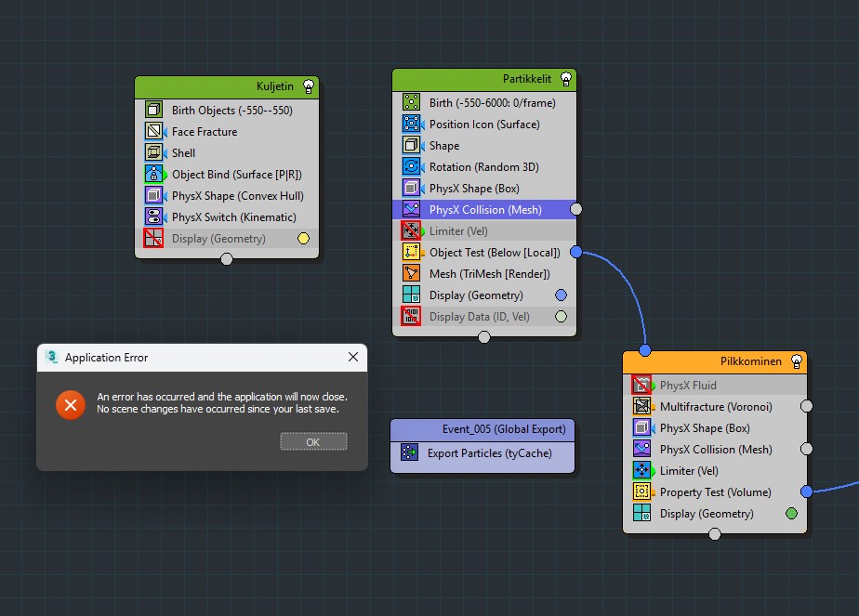The image size is (859, 616).
Task: Click the Property Test blue output connector
Action: (806, 491)
